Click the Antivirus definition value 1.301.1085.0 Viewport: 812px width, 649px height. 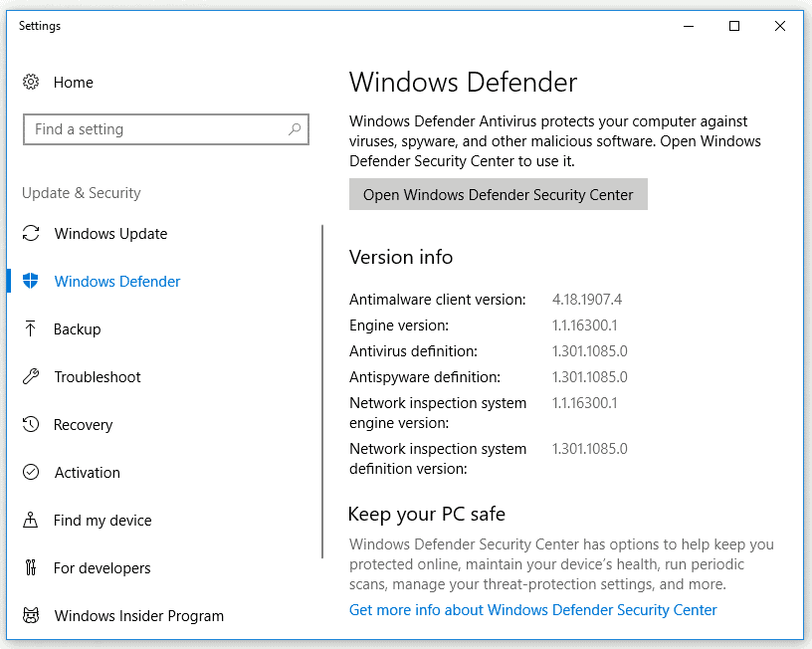[590, 351]
